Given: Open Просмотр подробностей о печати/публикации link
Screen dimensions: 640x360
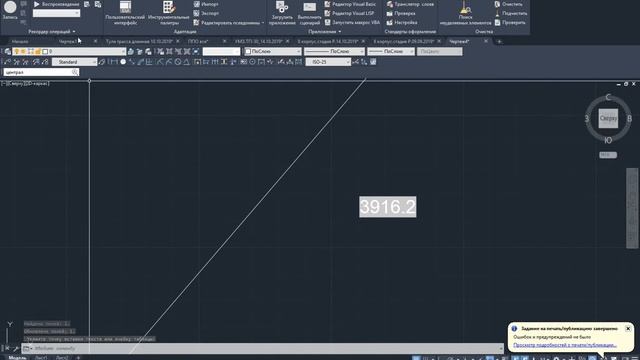Looking at the screenshot, I should click(x=565, y=345).
